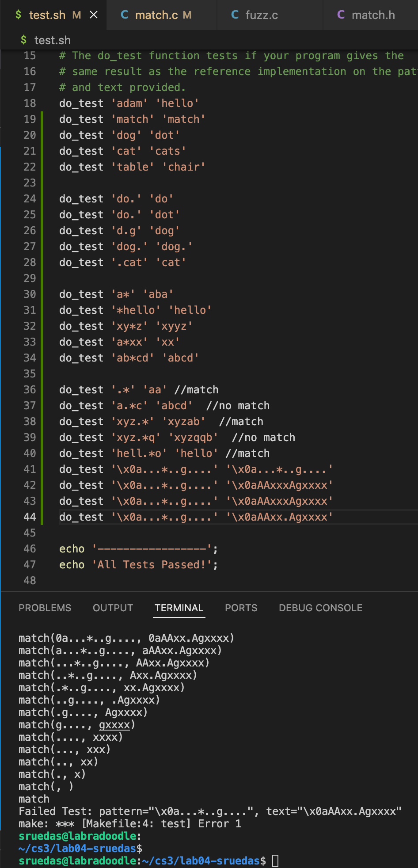Image resolution: width=418 pixels, height=868 pixels.
Task: Open the PORTS panel tab
Action: pos(241,608)
